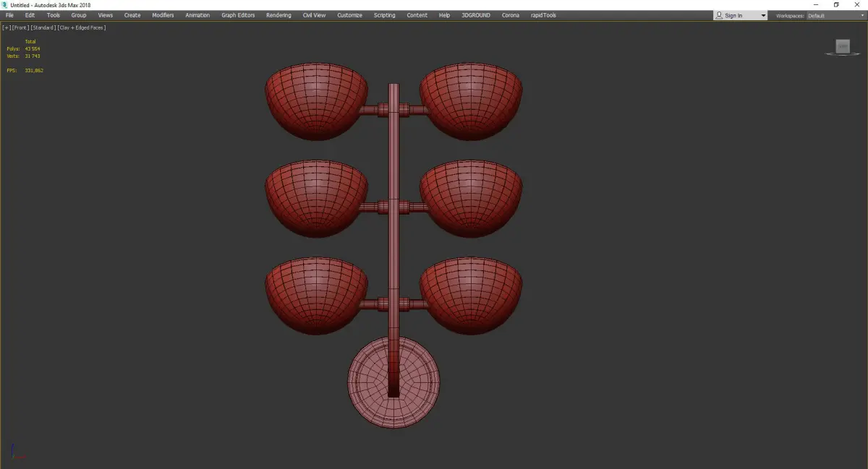868x469 pixels.
Task: Open the 3DGROUND menu
Action: [x=475, y=15]
